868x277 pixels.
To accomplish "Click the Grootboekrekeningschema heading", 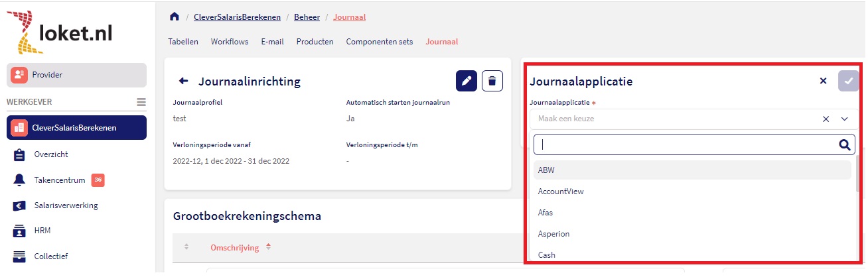I will point(247,216).
